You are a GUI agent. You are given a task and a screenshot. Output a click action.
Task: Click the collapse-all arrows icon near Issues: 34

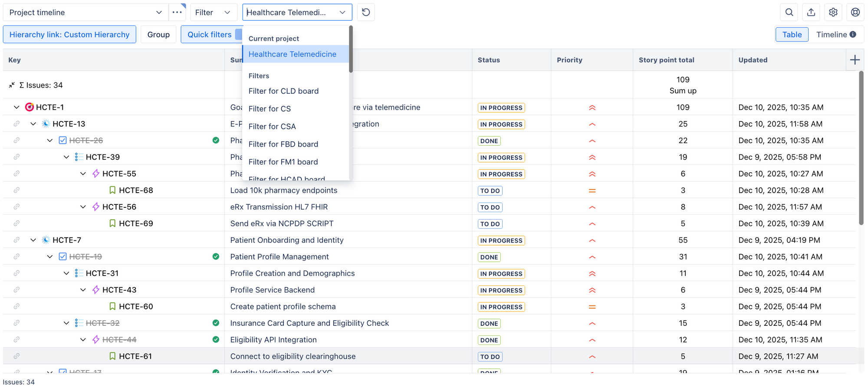(x=12, y=85)
